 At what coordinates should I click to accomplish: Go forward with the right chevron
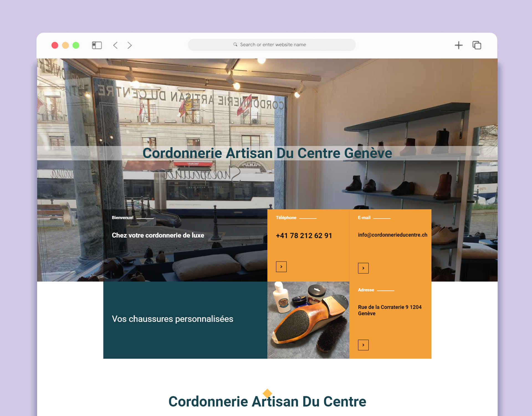point(129,45)
